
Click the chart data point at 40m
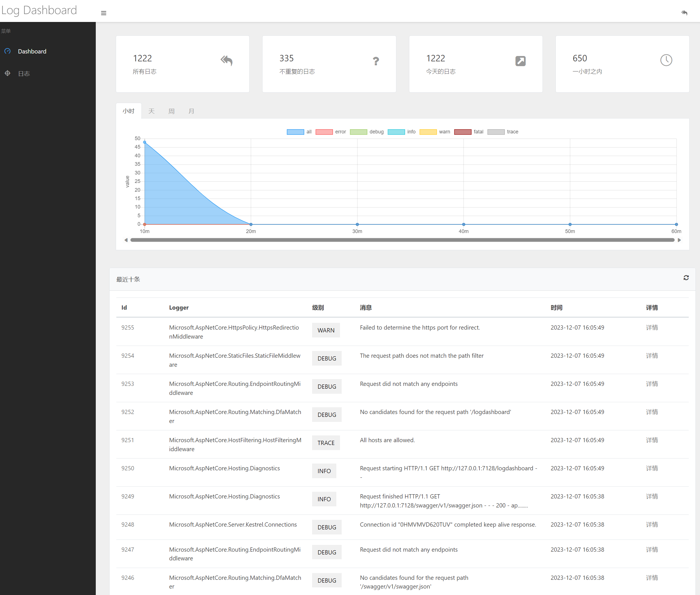coord(464,224)
